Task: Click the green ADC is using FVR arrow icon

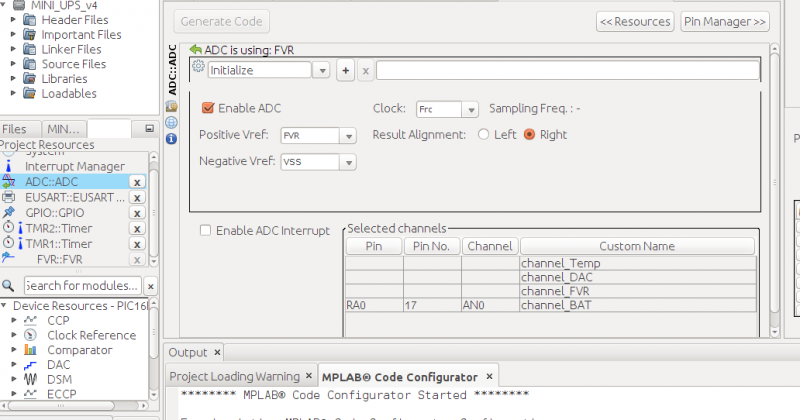Action: [x=196, y=49]
